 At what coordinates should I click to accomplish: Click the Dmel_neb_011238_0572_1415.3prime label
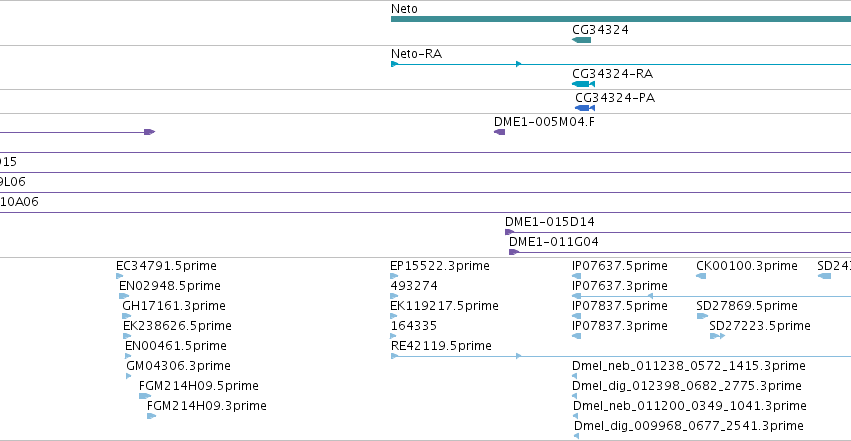pyautogui.click(x=689, y=366)
